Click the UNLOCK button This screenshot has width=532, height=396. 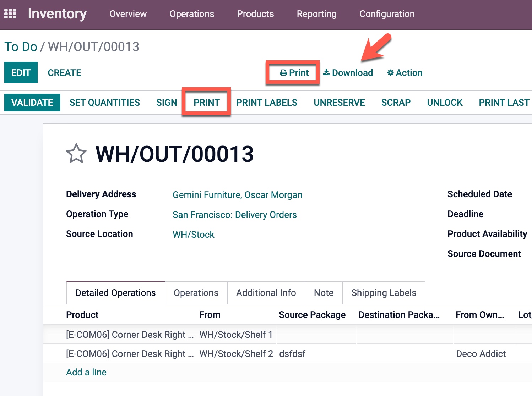click(x=445, y=103)
